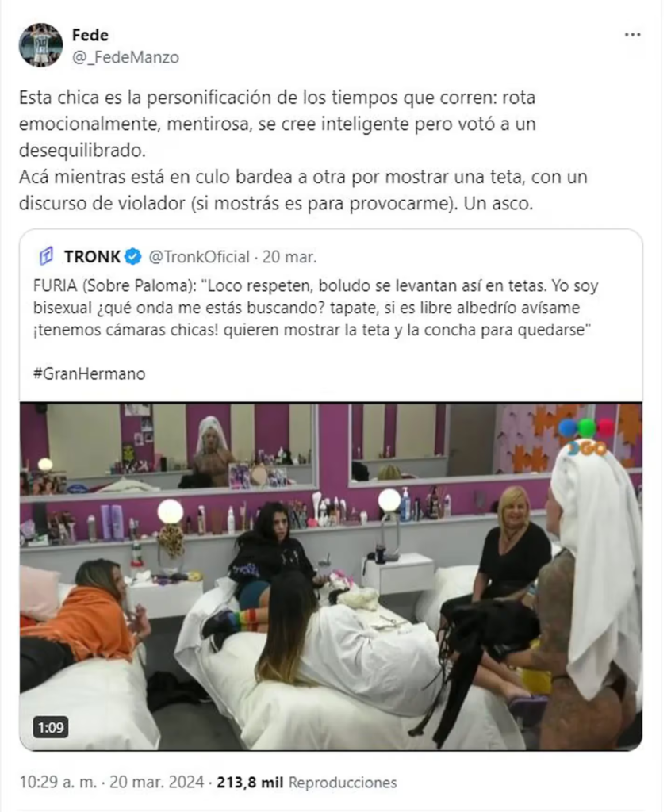Click the "20 mar. 2024" post date
671x812 pixels.
coord(156,782)
